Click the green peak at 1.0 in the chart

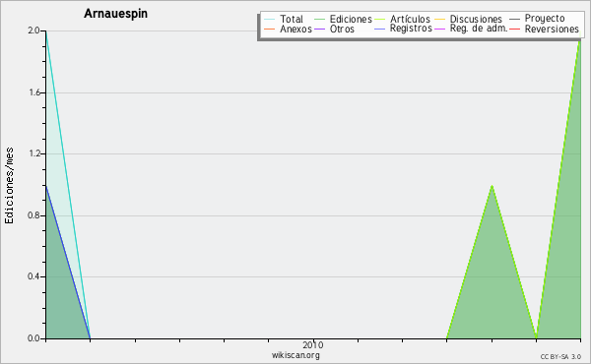click(492, 186)
